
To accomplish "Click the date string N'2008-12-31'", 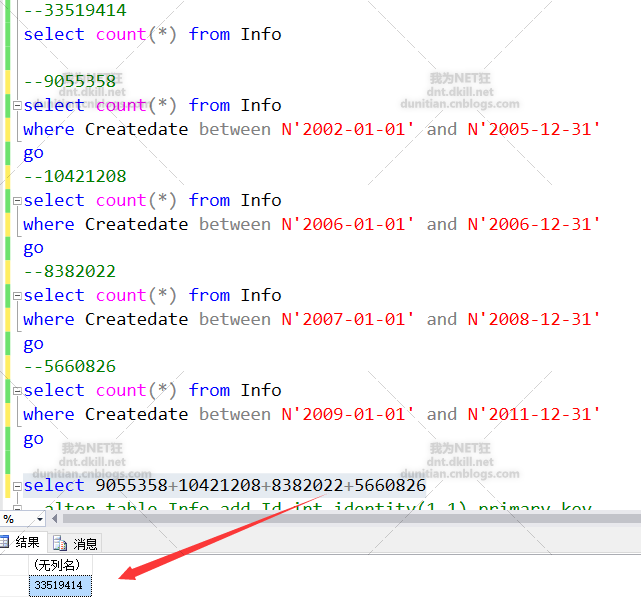I will pos(534,319).
